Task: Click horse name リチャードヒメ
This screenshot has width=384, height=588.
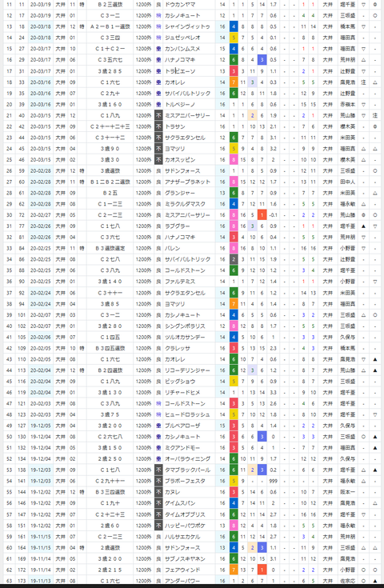Action: coord(182,392)
